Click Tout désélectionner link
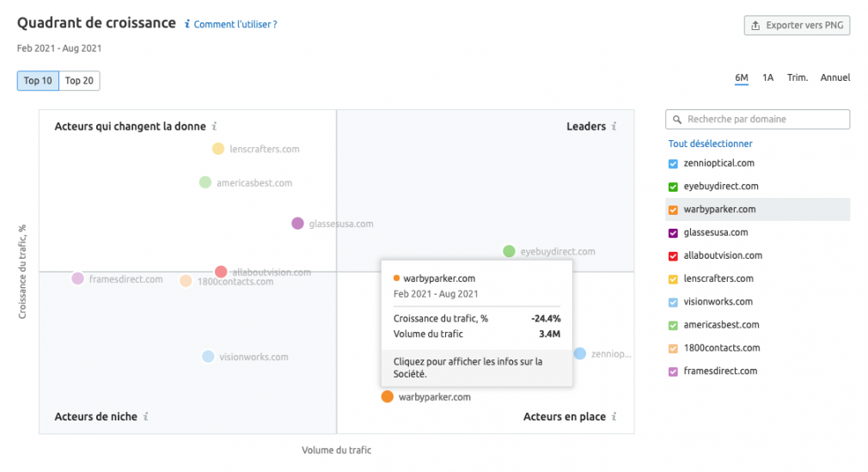 tap(710, 144)
